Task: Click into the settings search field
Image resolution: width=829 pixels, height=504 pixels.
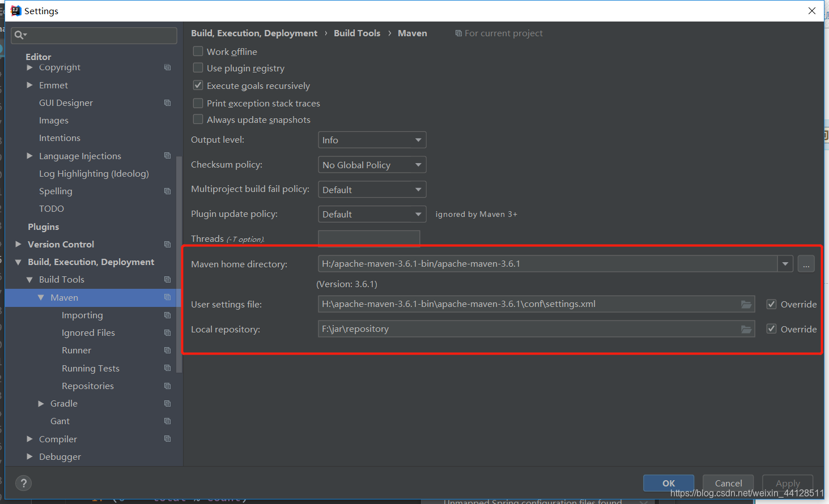Action: point(94,35)
